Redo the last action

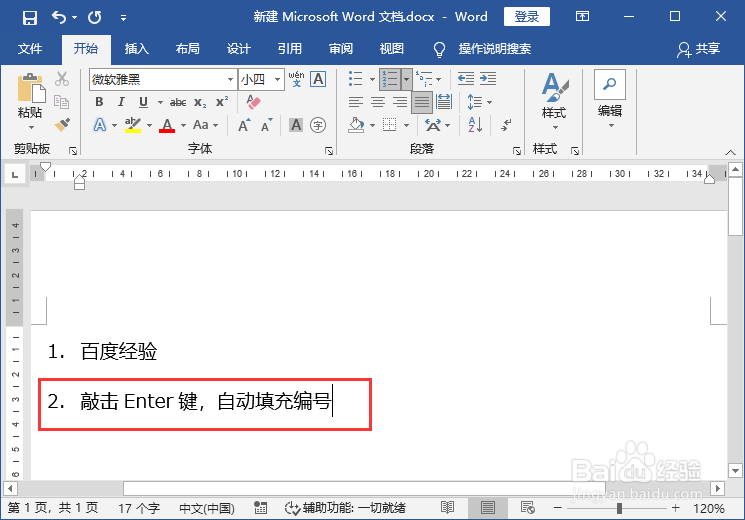pos(95,18)
